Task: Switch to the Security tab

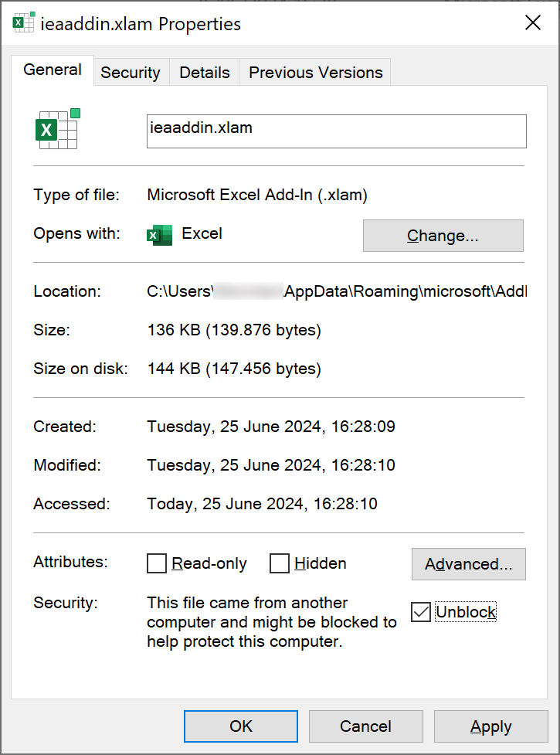Action: (x=130, y=73)
